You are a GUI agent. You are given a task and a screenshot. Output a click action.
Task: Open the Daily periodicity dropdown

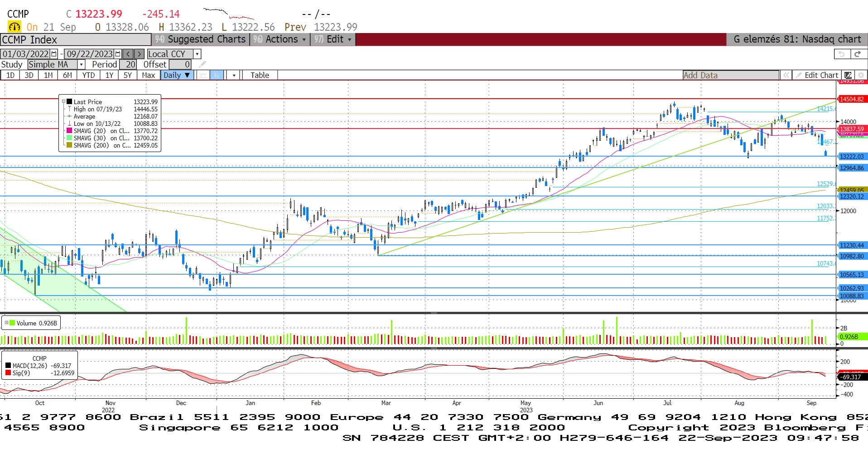(x=177, y=75)
